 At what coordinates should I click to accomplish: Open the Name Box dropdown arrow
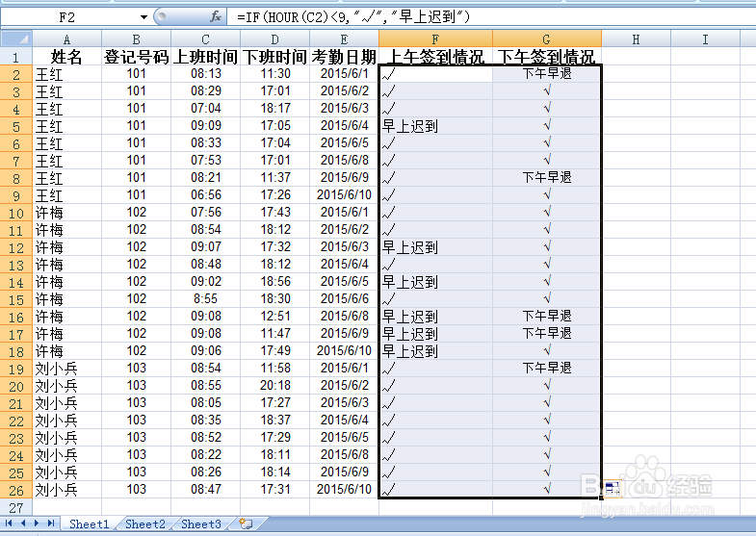pyautogui.click(x=143, y=17)
